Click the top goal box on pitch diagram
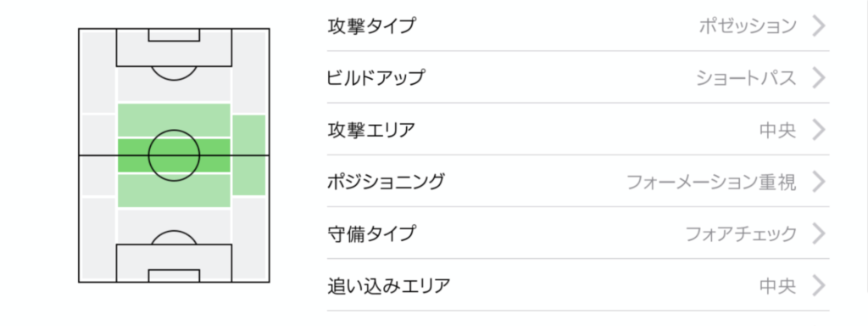This screenshot has width=868, height=326. pos(174,35)
